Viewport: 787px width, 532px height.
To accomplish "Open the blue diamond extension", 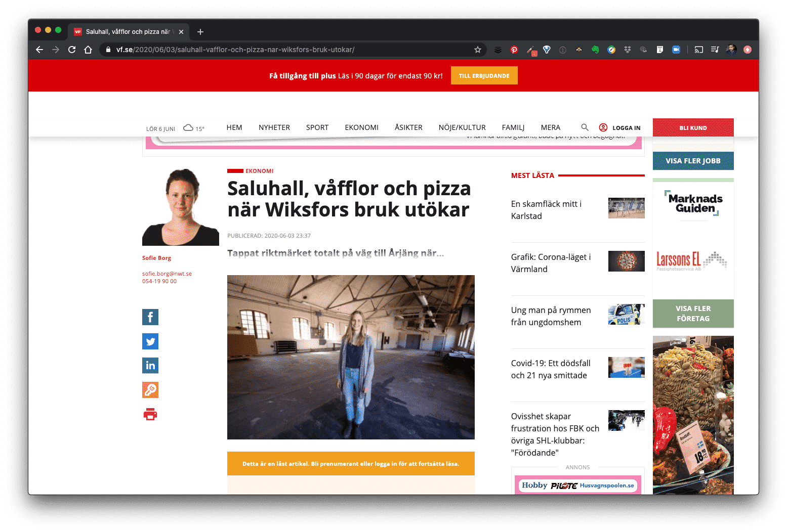I will tap(547, 50).
